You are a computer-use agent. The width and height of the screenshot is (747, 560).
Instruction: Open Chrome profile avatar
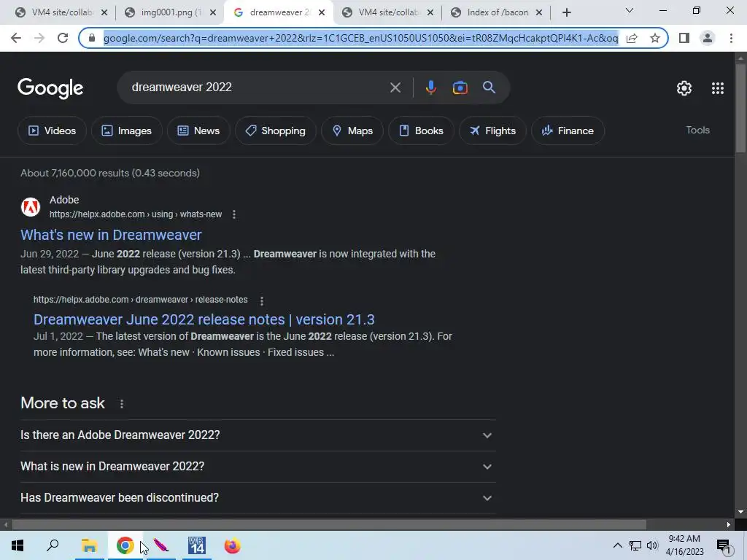[708, 38]
